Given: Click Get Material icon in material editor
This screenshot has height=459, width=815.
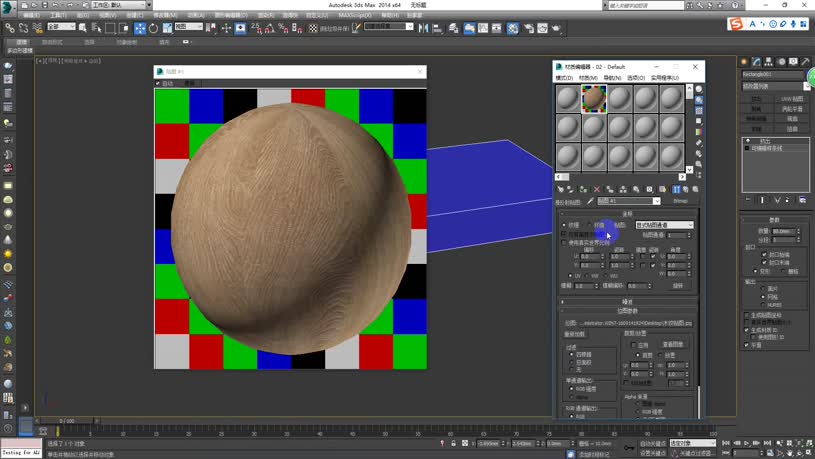Looking at the screenshot, I should [560, 189].
